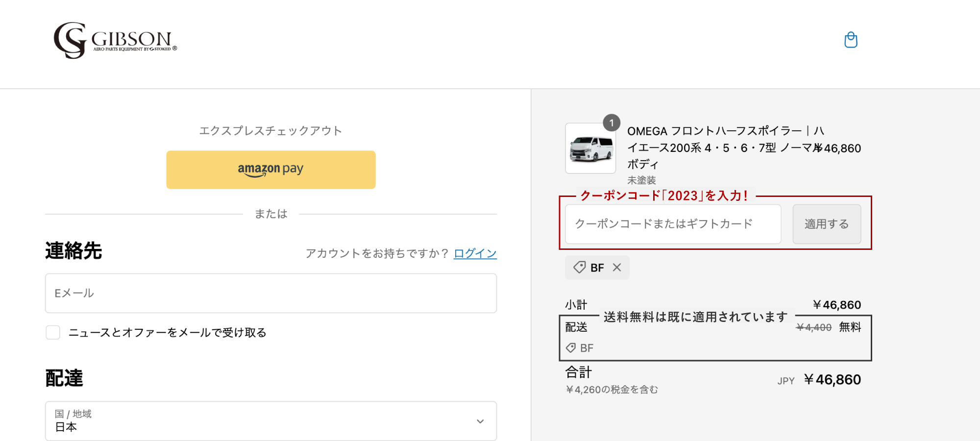Click the Hiace van product thumbnail
The width and height of the screenshot is (980, 441).
click(x=590, y=148)
